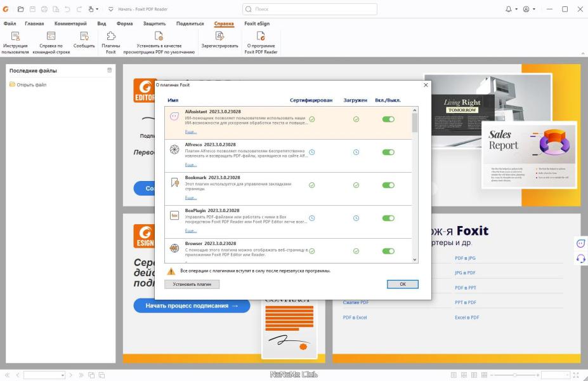Screen dimensions: 588x381
Task: Disable the AiAssistant plugin toggle
Action: tap(388, 119)
